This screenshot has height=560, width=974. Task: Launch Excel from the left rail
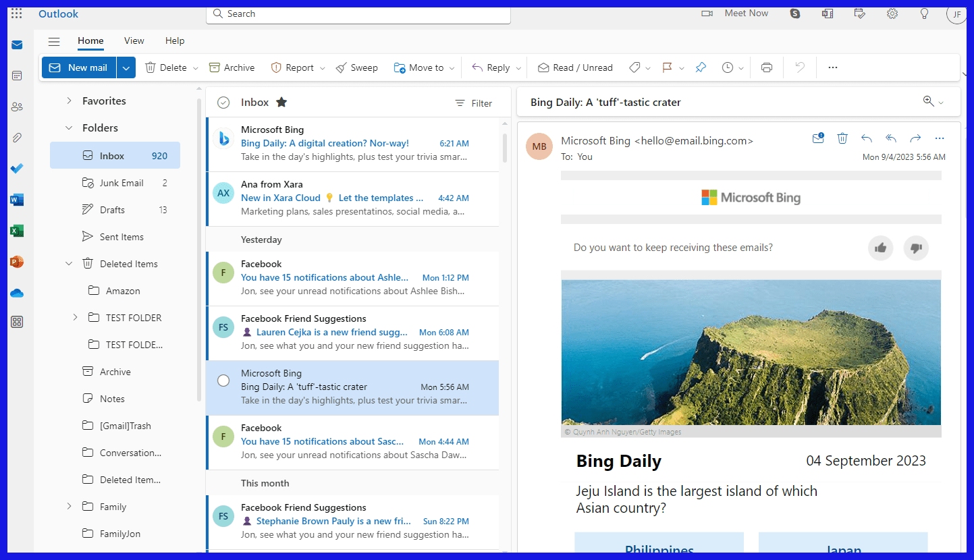[17, 231]
